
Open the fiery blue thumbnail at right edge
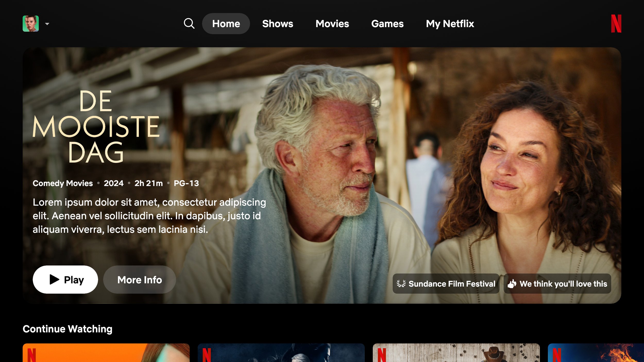point(596,353)
